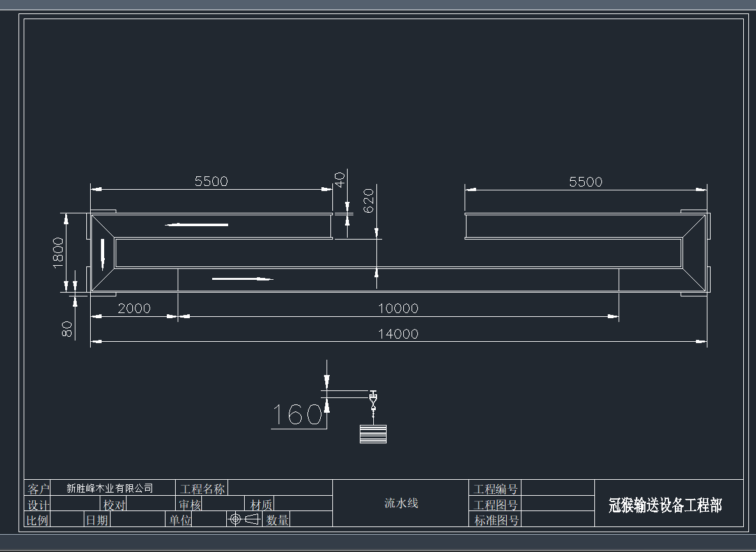The image size is (756, 552).
Task: Click the 10000 dimension text
Action: 398,308
